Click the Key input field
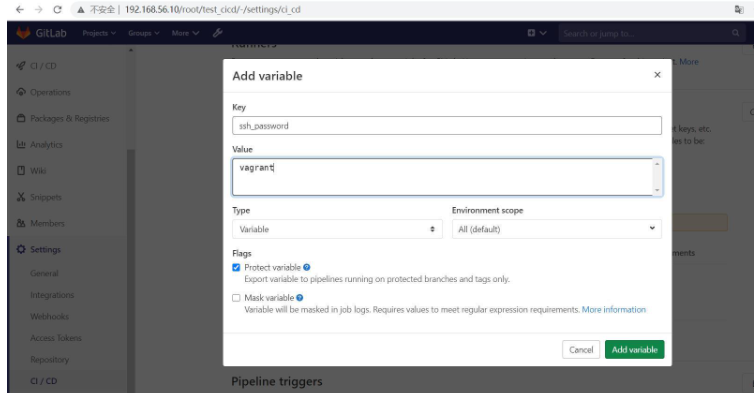Viewport: 756px width, 393px height. (x=447, y=125)
